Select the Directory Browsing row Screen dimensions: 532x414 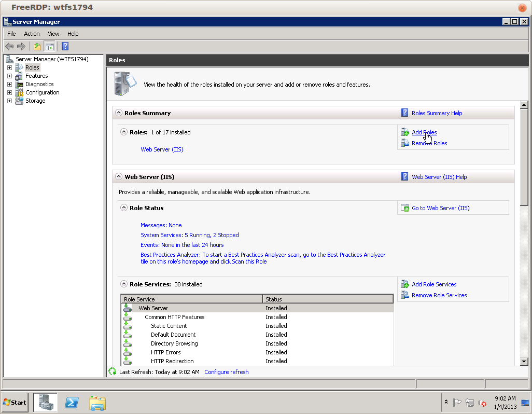[257, 343]
